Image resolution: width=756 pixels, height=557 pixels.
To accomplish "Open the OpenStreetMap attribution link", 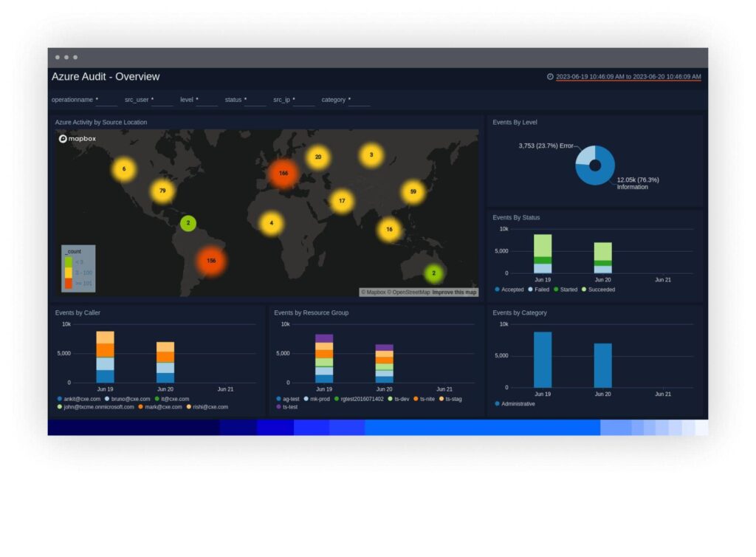I will pyautogui.click(x=410, y=293).
